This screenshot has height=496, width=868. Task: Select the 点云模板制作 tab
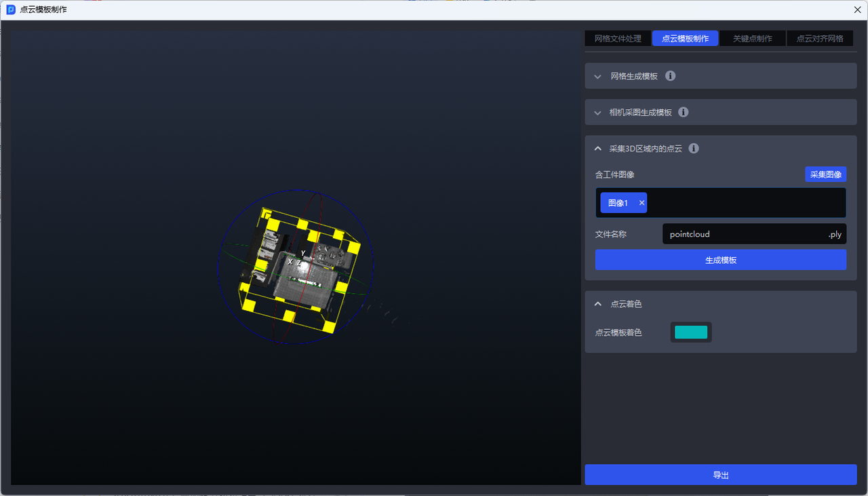[x=685, y=39]
